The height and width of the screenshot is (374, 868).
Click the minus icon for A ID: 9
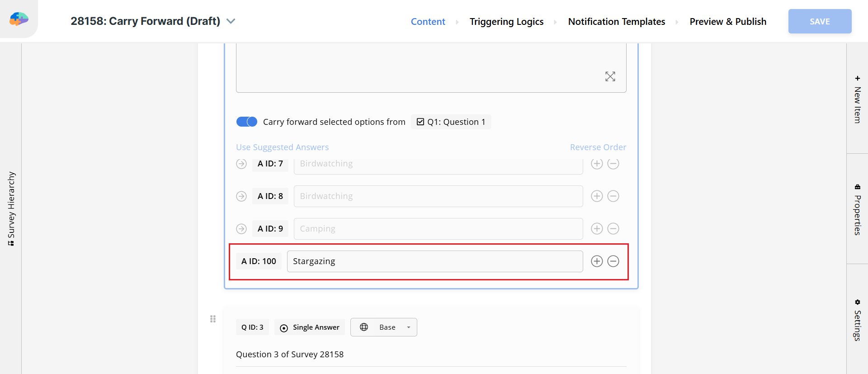pyautogui.click(x=613, y=229)
